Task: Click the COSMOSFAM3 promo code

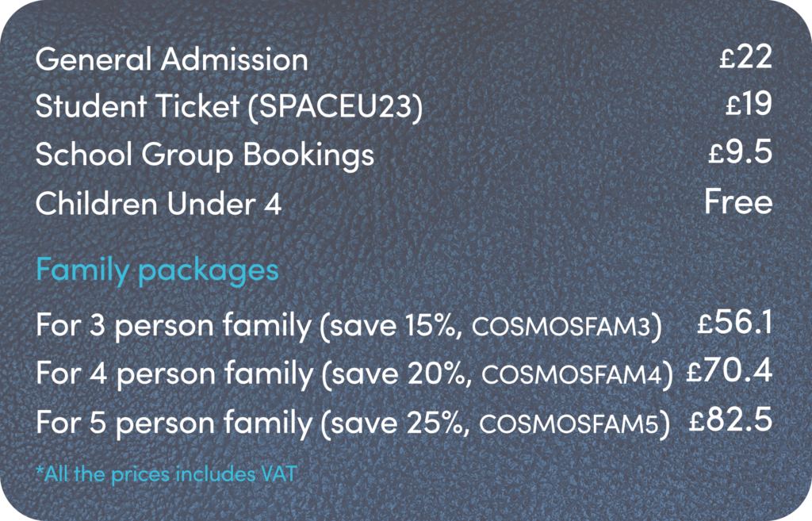Action: [566, 328]
